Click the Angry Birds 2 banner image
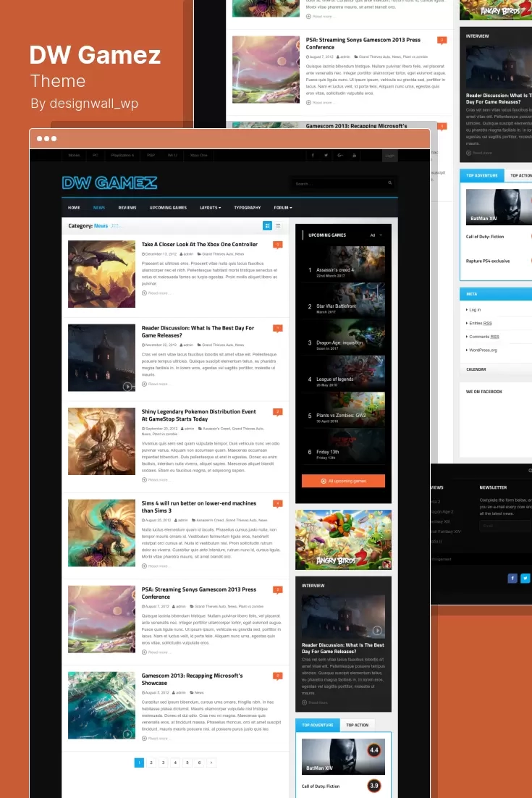This screenshot has width=532, height=798. point(343,539)
